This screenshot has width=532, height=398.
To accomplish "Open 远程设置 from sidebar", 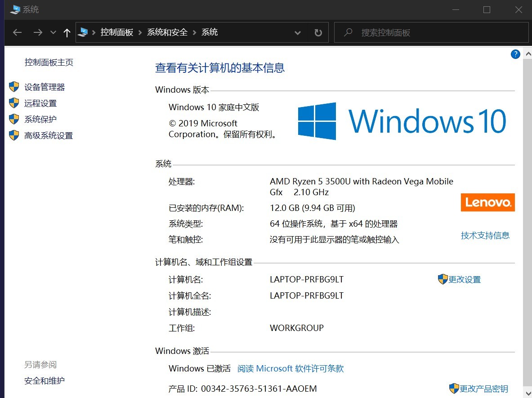I will pyautogui.click(x=40, y=103).
